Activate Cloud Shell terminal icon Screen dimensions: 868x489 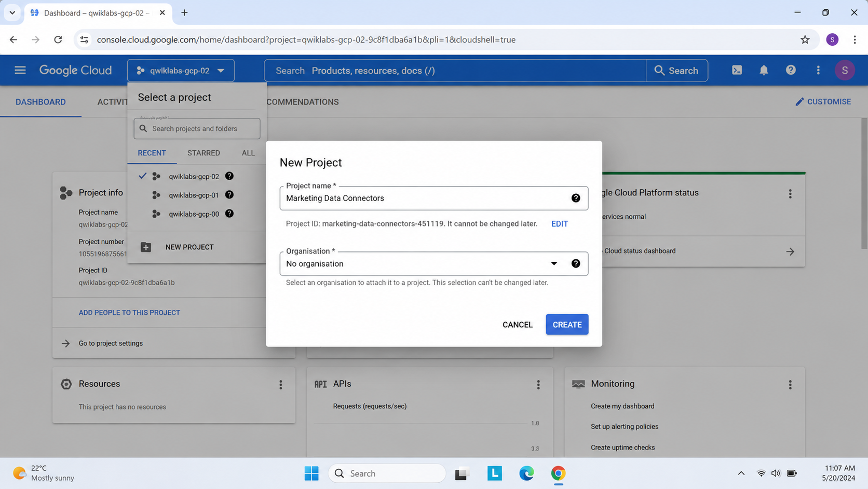click(x=737, y=70)
